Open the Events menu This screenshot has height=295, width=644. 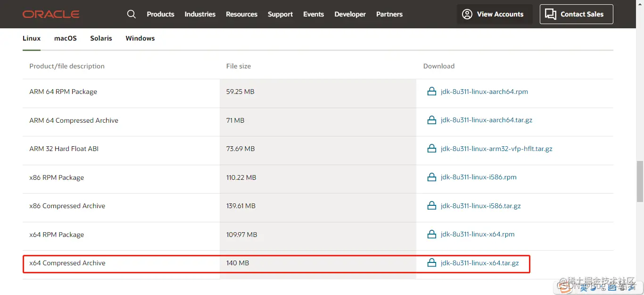[x=314, y=14]
